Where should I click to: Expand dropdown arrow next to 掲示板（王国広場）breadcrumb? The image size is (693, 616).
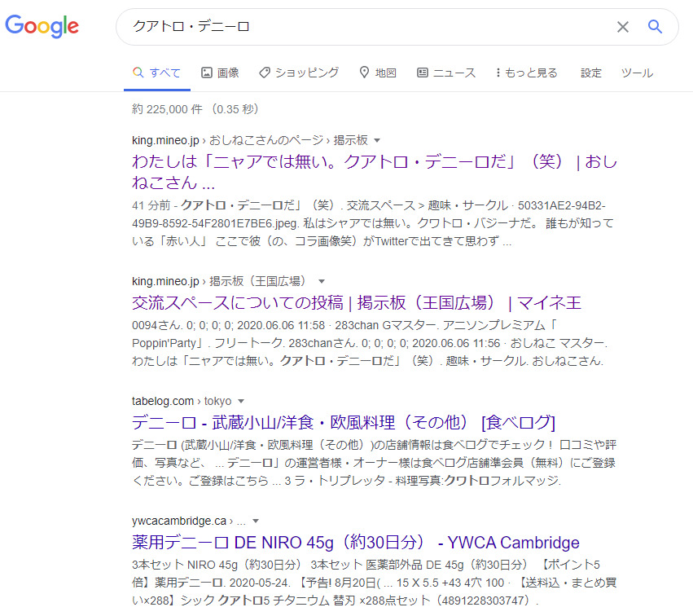click(x=322, y=282)
